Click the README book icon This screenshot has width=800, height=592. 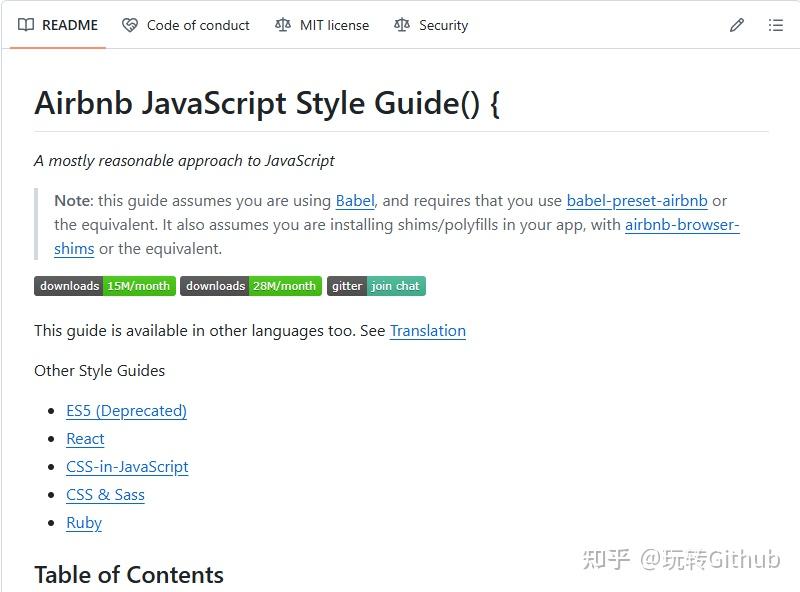point(26,25)
